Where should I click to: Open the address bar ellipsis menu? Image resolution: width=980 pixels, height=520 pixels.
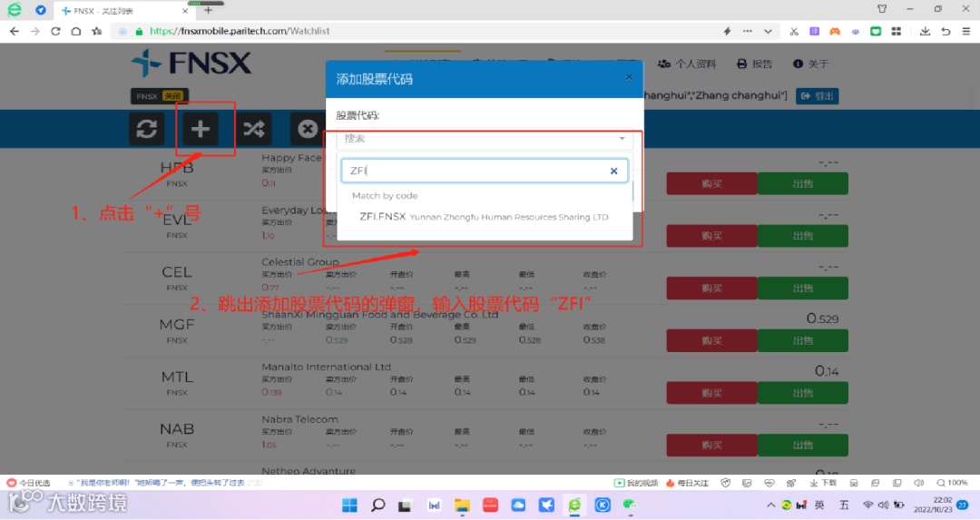click(748, 31)
